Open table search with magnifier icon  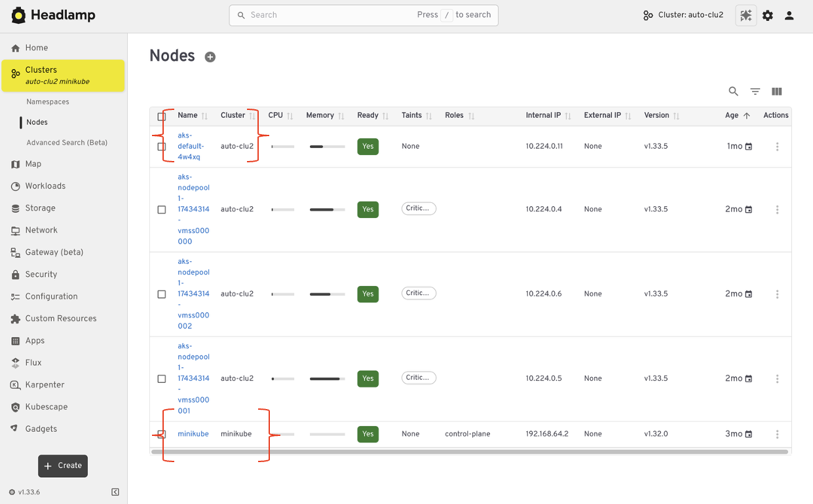coord(733,92)
